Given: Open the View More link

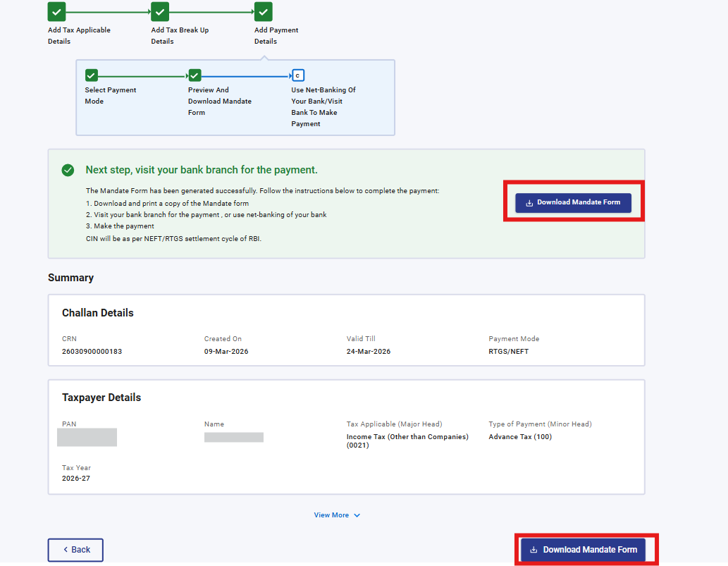Looking at the screenshot, I should (x=331, y=515).
